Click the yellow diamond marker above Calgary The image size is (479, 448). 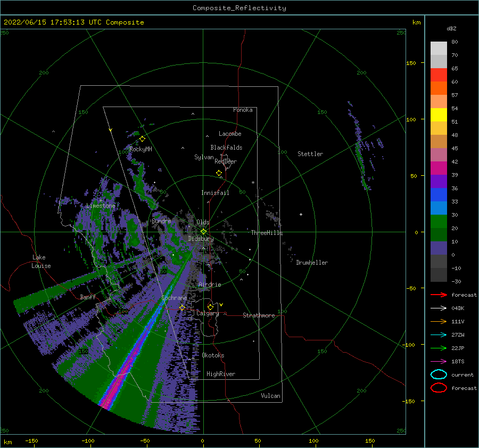(x=210, y=307)
